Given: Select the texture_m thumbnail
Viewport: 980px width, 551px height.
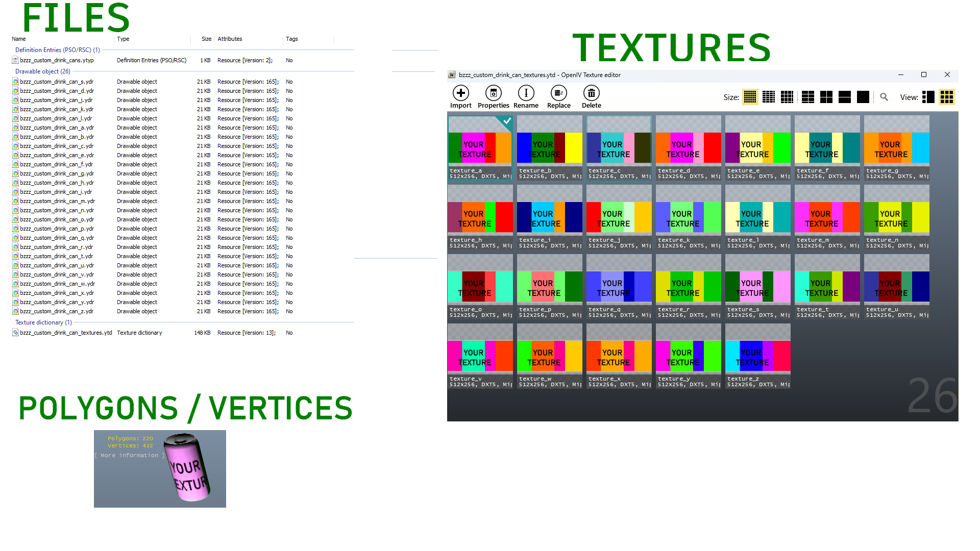Looking at the screenshot, I should 827,217.
